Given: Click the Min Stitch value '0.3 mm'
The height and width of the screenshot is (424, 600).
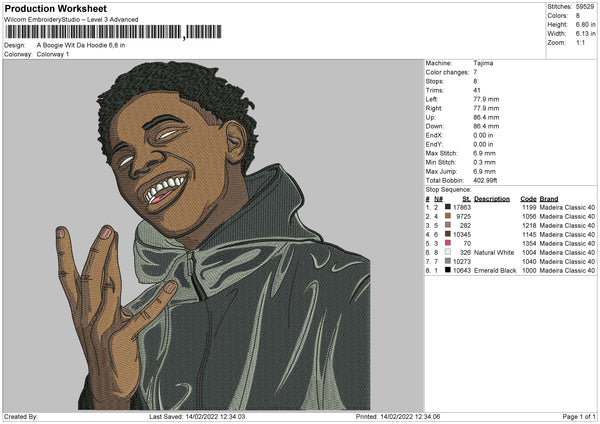Looking at the screenshot, I should (x=484, y=162).
